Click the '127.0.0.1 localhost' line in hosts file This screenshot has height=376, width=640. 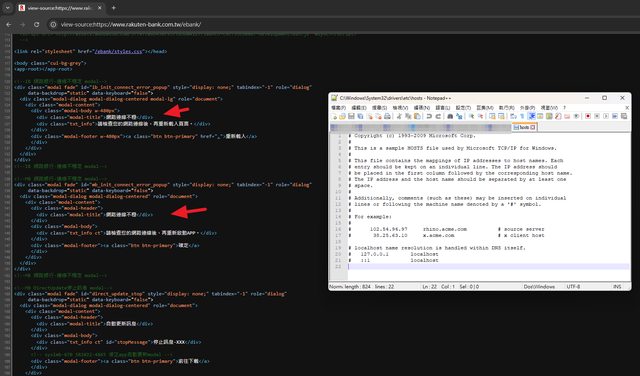(x=400, y=254)
